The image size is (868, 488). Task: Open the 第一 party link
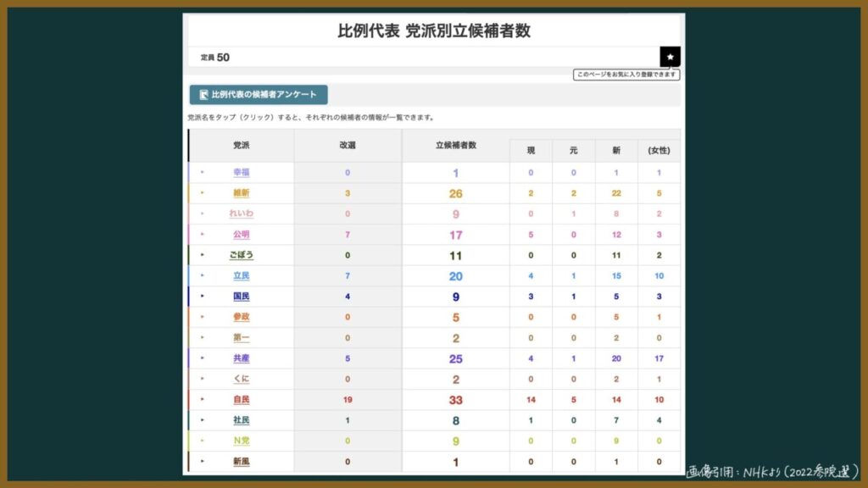242,338
